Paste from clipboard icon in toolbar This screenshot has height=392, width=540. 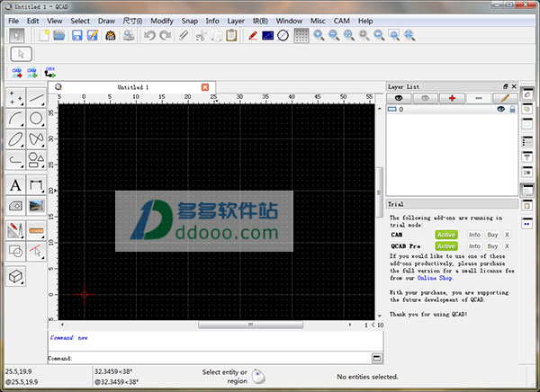point(231,35)
